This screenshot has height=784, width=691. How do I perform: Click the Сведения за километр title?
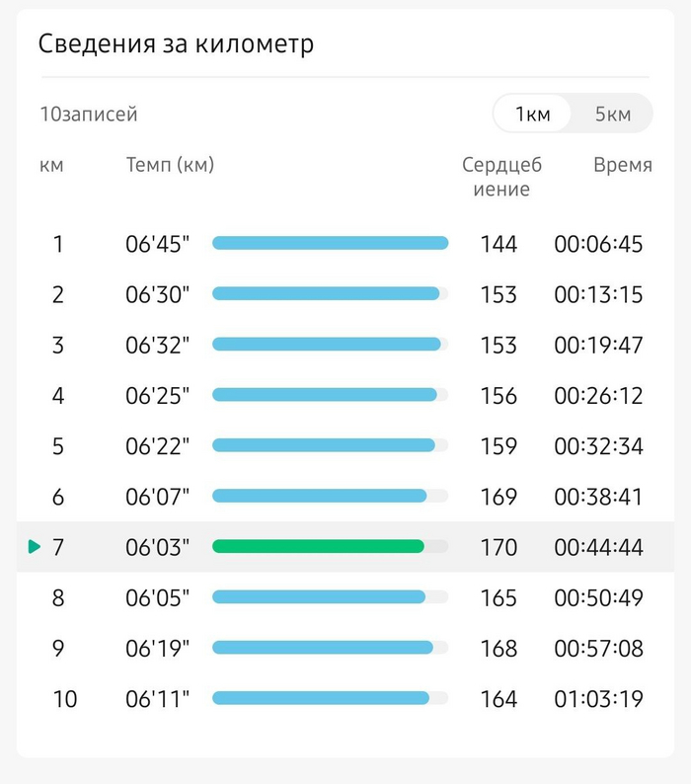point(176,45)
